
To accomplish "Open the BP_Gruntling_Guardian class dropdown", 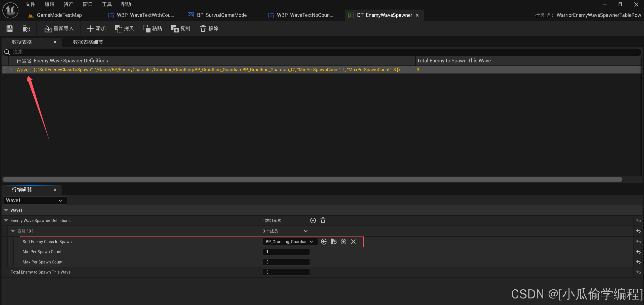I will 290,242.
